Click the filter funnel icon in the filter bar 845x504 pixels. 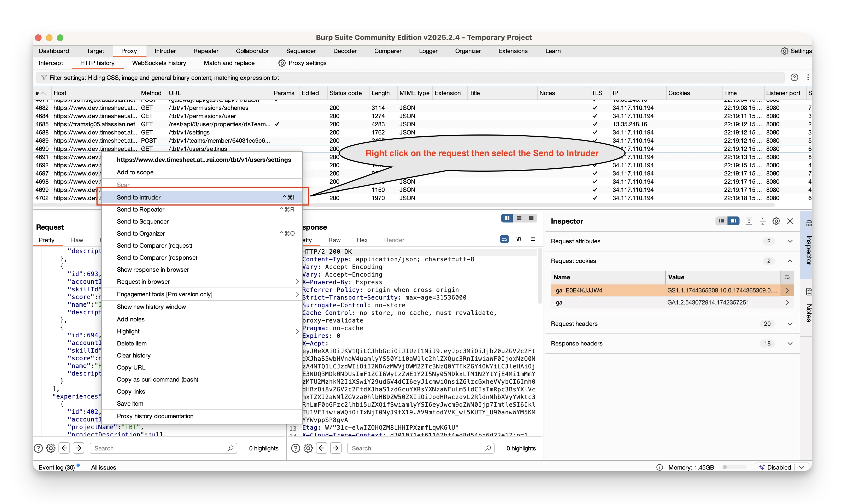[x=44, y=78]
